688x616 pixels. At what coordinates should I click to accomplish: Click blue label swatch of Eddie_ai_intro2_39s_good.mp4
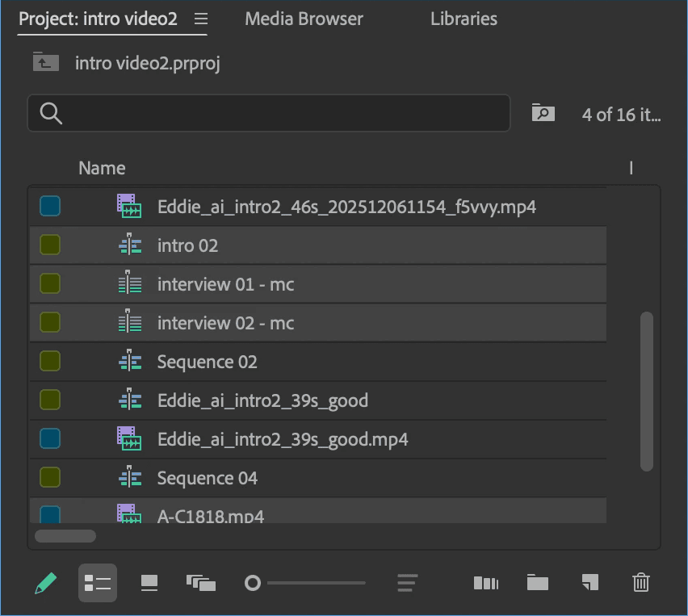[x=50, y=438]
